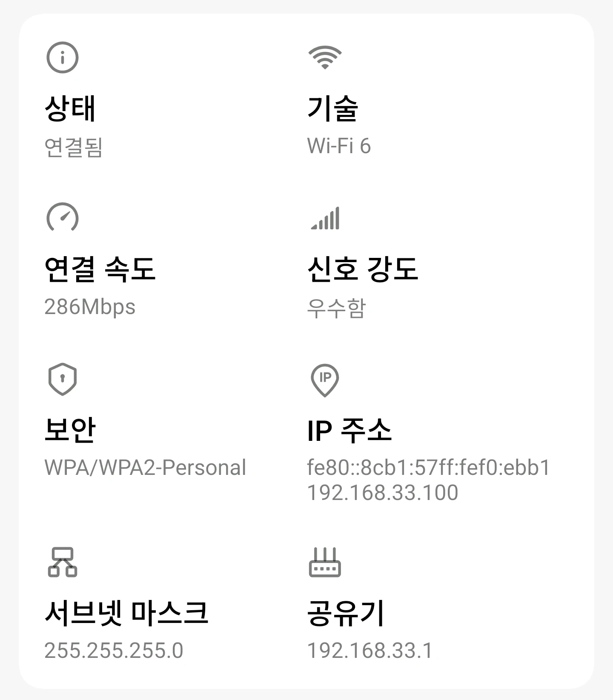This screenshot has height=700, width=613.
Task: Tap the 신호 강도 label
Action: click(363, 269)
